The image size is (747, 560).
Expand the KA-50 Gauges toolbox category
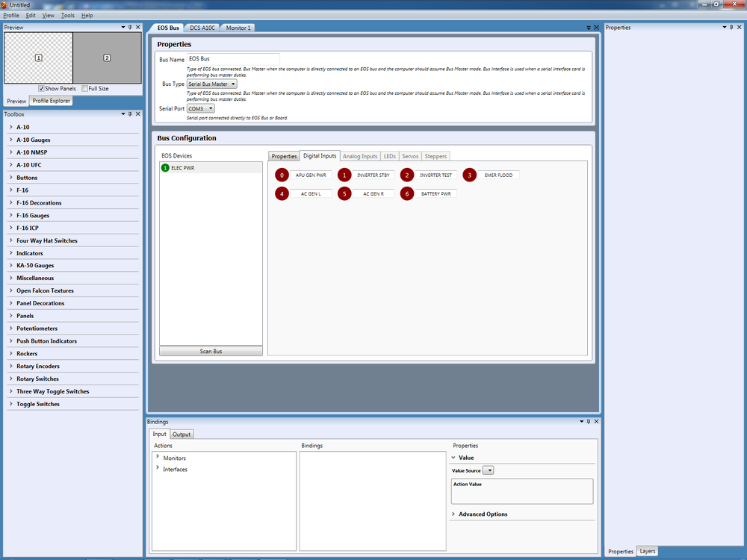click(x=11, y=265)
